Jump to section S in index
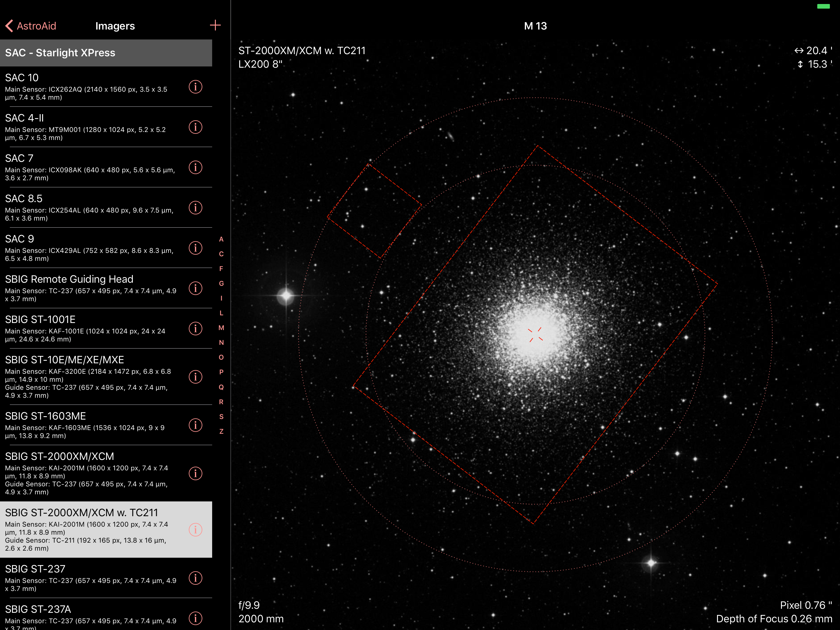840x630 pixels. [x=221, y=417]
